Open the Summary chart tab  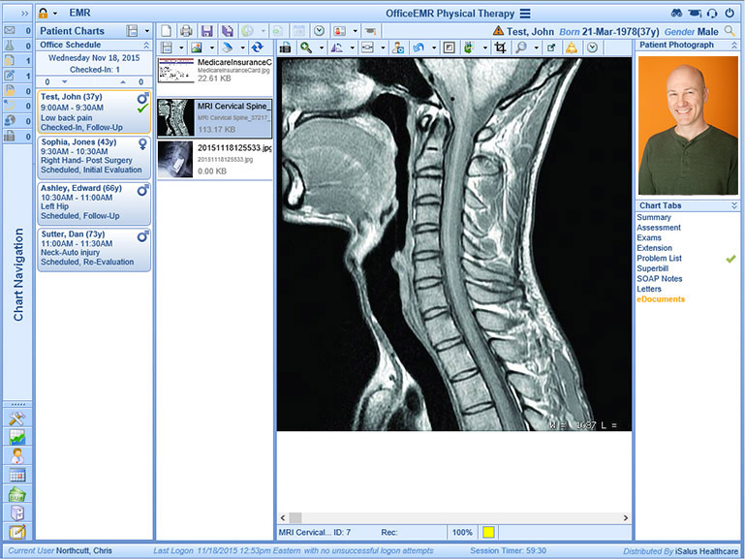tap(654, 217)
